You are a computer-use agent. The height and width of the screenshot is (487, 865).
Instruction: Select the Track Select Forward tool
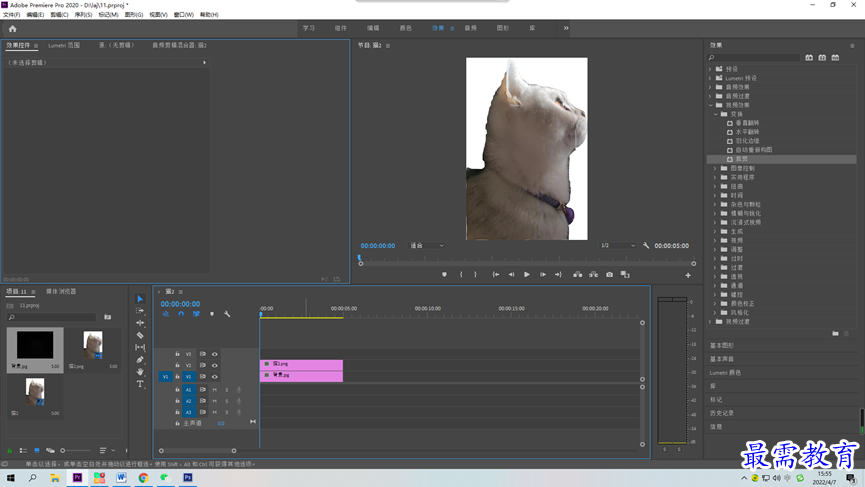pyautogui.click(x=140, y=311)
